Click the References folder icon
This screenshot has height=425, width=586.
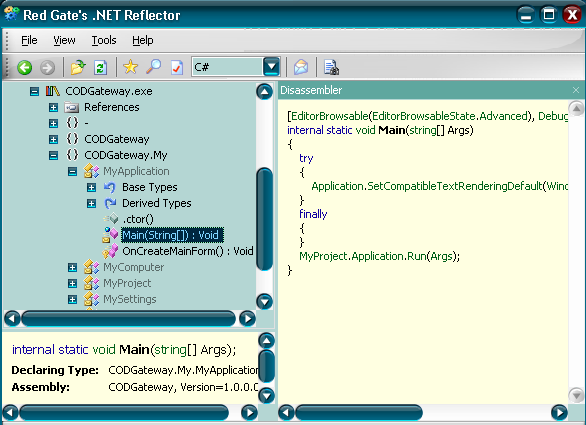[71, 107]
